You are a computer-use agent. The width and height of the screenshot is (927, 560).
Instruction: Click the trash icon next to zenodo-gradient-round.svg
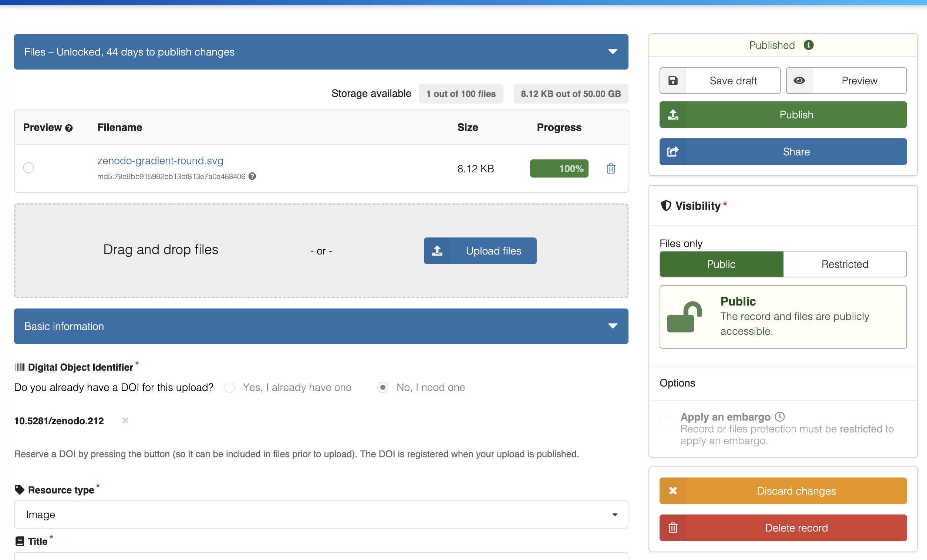pos(611,169)
